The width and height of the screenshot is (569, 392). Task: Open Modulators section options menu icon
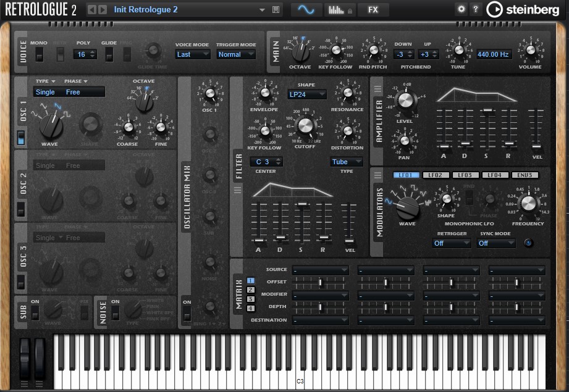(377, 175)
